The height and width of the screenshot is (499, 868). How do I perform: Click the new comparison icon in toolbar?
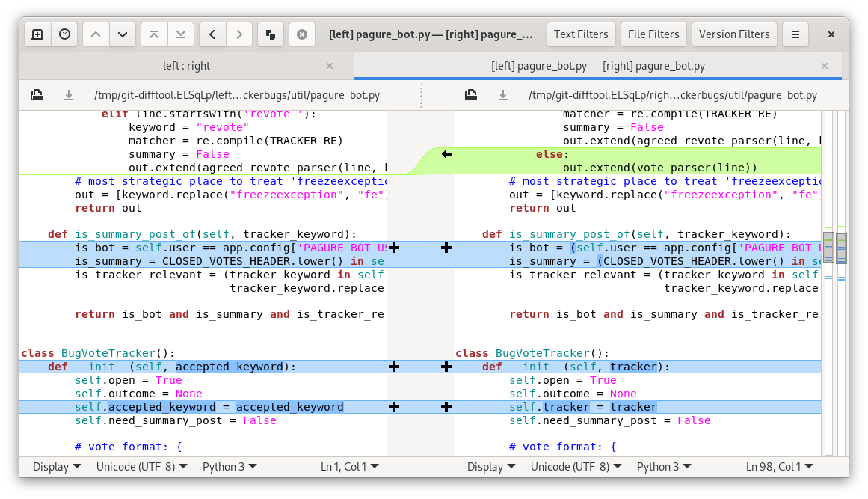tap(37, 34)
